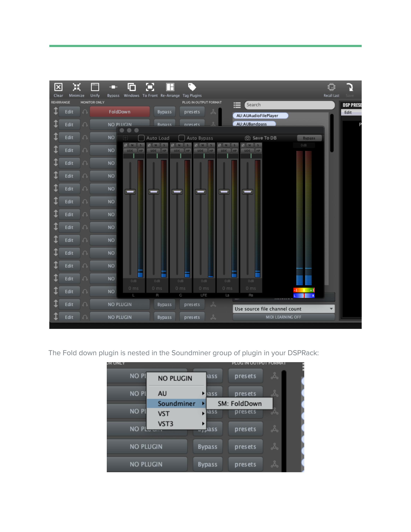The height and width of the screenshot is (532, 411).
Task: Click the Bypass toolbar icon
Action: 113,87
